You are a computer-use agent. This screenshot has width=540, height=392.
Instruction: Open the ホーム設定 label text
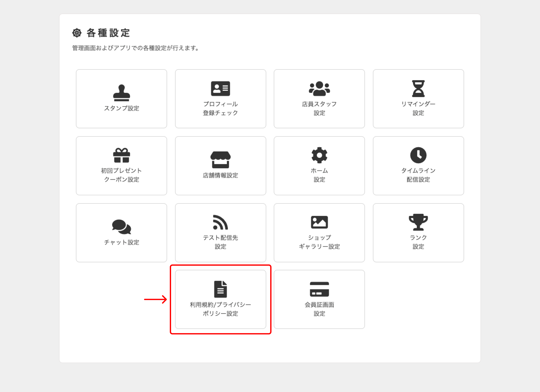tap(319, 175)
